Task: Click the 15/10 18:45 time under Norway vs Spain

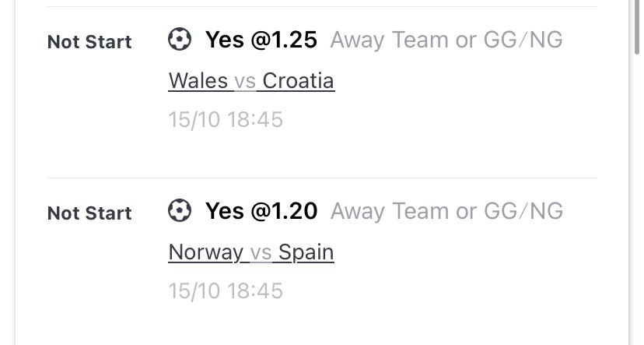Action: (226, 291)
